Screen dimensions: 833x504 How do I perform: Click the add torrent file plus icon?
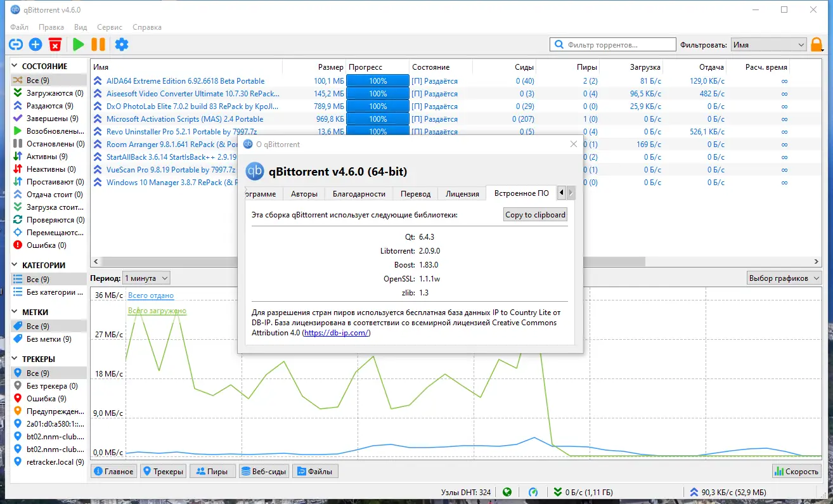[x=36, y=44]
